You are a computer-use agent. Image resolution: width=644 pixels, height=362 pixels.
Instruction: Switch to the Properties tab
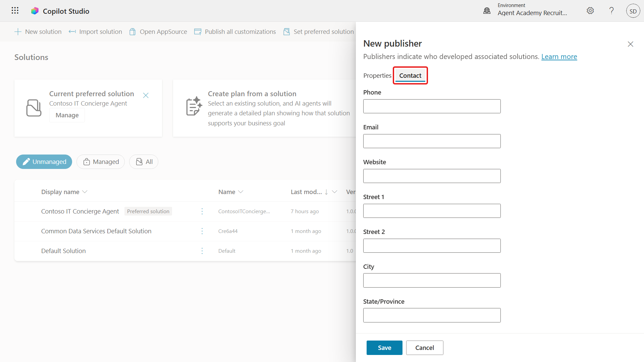click(x=377, y=75)
